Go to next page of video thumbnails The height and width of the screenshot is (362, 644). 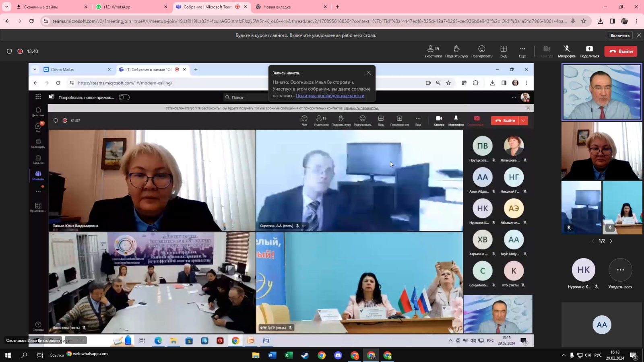(611, 241)
